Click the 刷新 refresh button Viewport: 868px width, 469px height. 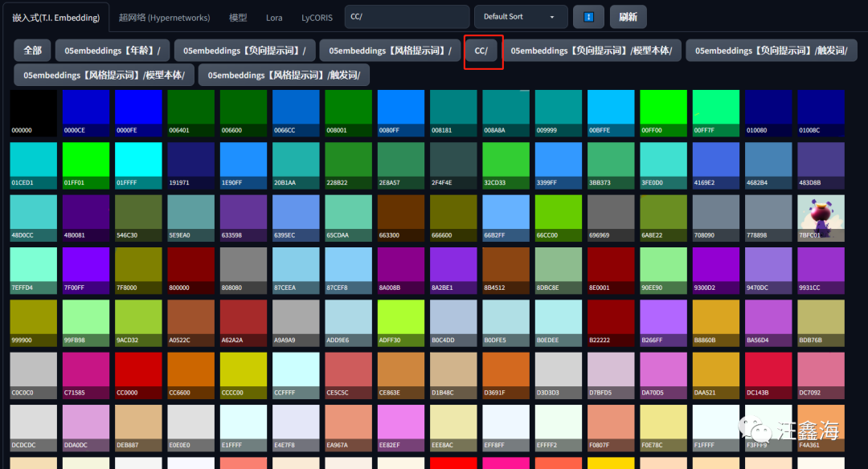point(628,17)
